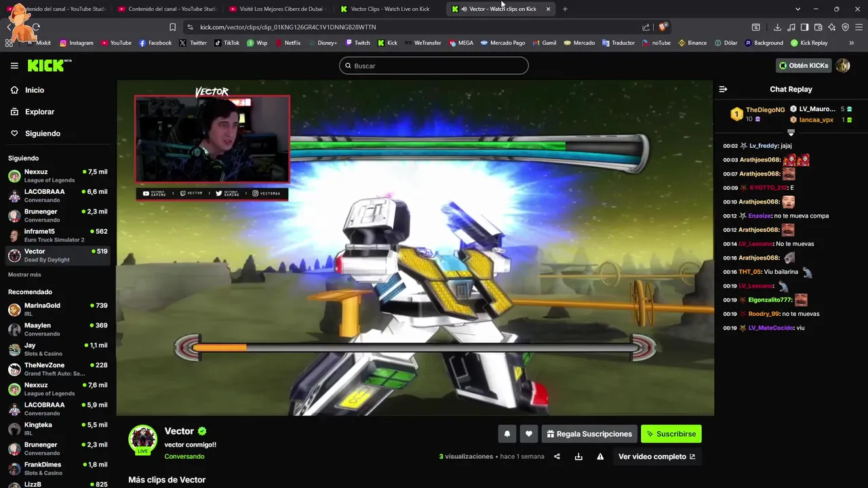Image resolution: width=868 pixels, height=488 pixels.
Task: Open FrankDimes recommended channel
Action: pos(58,468)
